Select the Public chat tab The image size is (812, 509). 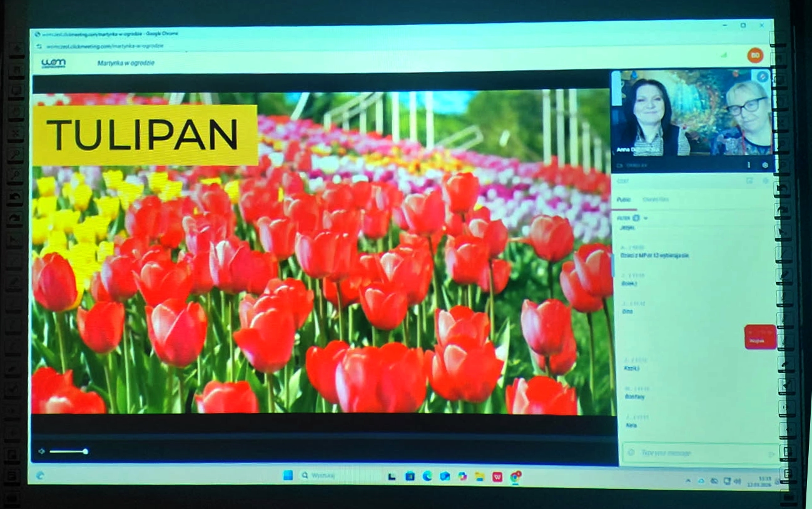[624, 200]
